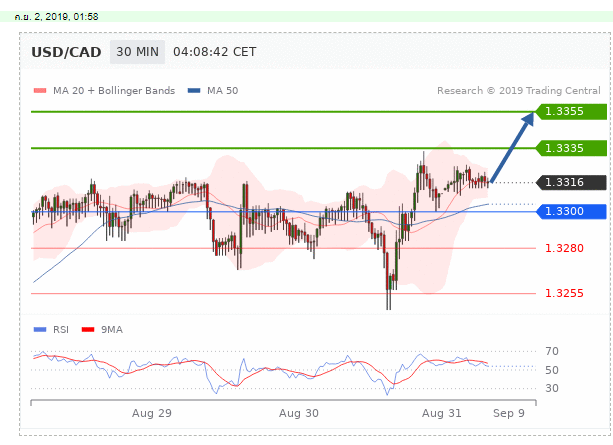
Task: Click the Aug 29 date axis label
Action: click(152, 413)
